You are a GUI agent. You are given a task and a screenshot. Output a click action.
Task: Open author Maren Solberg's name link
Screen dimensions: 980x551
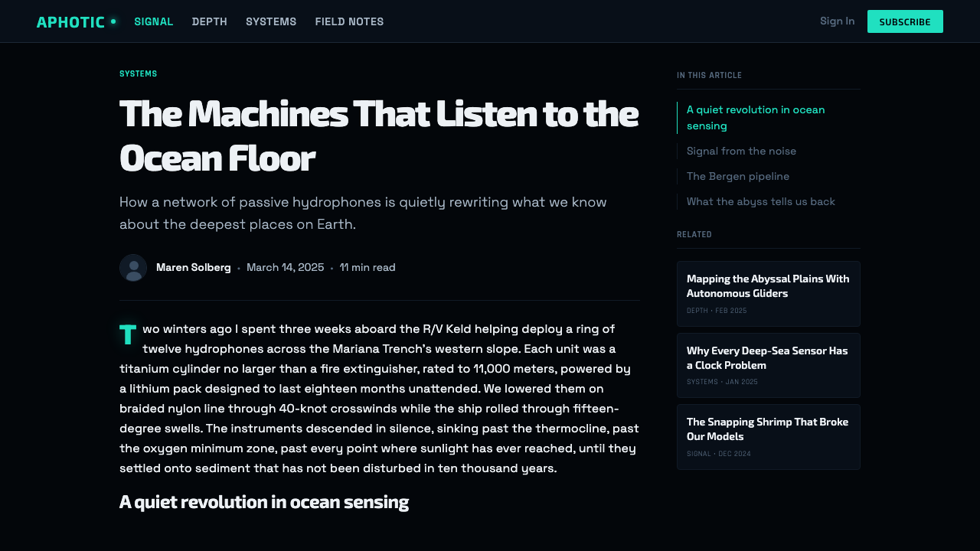(x=194, y=267)
